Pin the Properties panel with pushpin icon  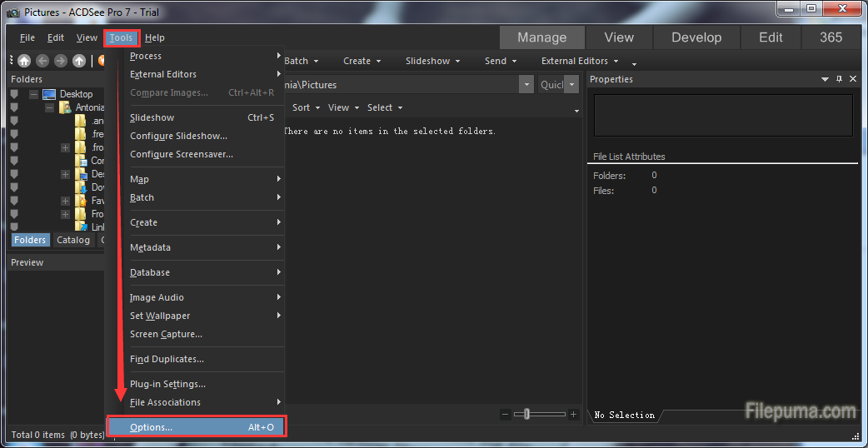pyautogui.click(x=840, y=79)
